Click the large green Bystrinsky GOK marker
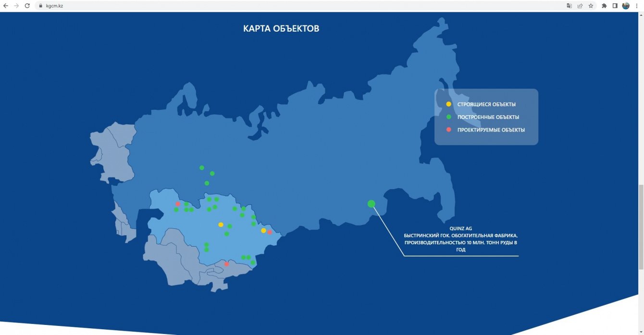Image resolution: width=644 pixels, height=335 pixels. pos(371,203)
